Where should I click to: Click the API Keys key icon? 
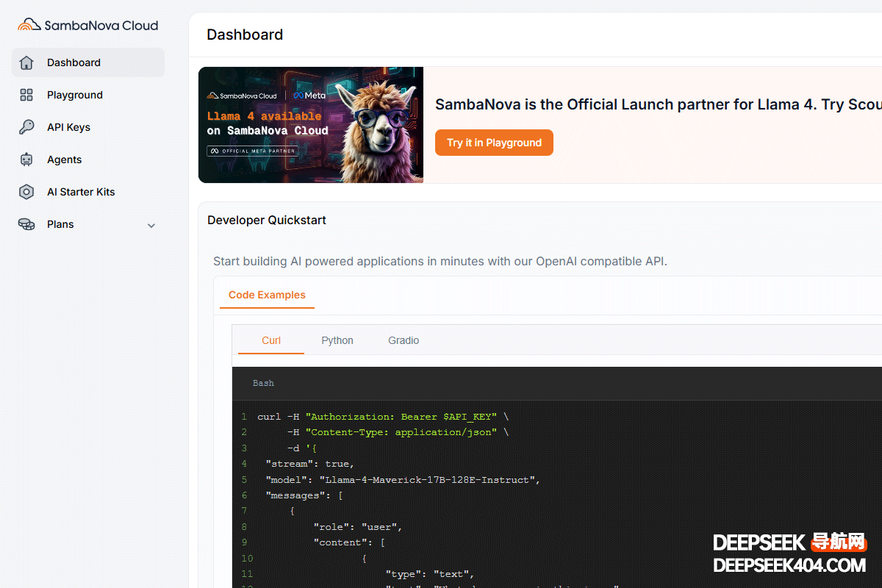(26, 127)
